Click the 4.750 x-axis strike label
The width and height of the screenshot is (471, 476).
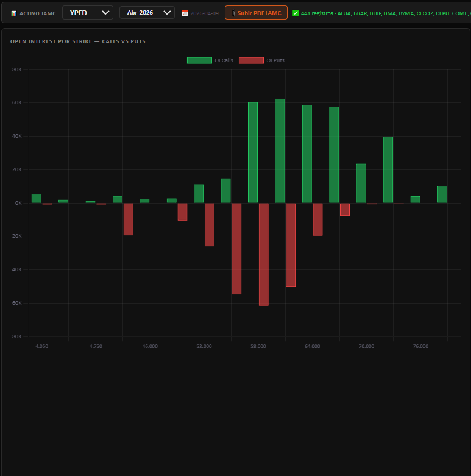[96, 346]
